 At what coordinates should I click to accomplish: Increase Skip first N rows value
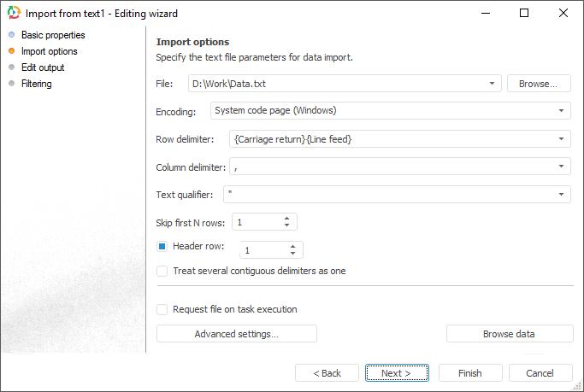(x=287, y=218)
